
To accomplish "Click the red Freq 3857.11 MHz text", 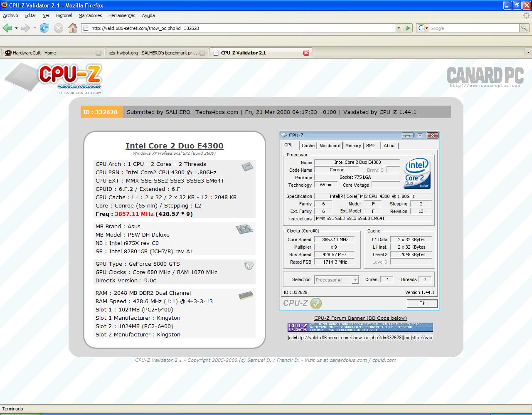I will [x=134, y=214].
